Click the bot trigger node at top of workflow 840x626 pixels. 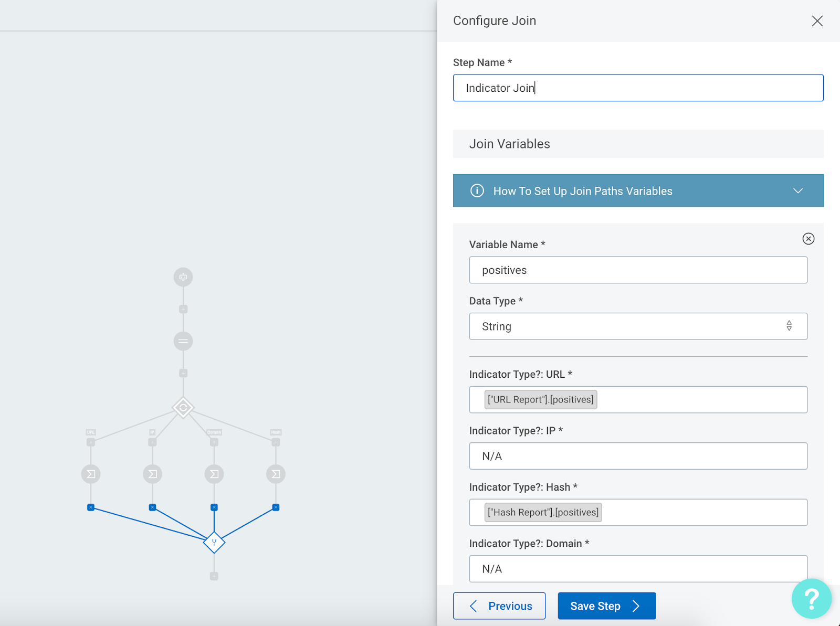pyautogui.click(x=183, y=277)
